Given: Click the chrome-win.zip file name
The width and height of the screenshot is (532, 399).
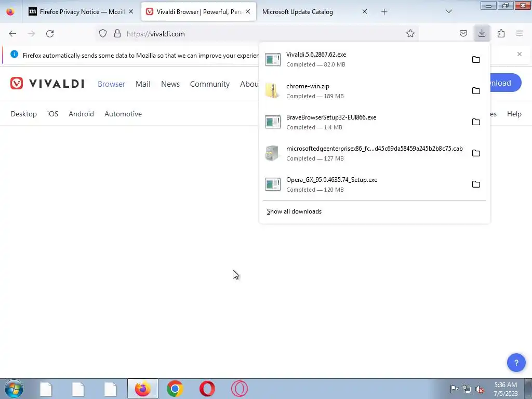Looking at the screenshot, I should [308, 86].
